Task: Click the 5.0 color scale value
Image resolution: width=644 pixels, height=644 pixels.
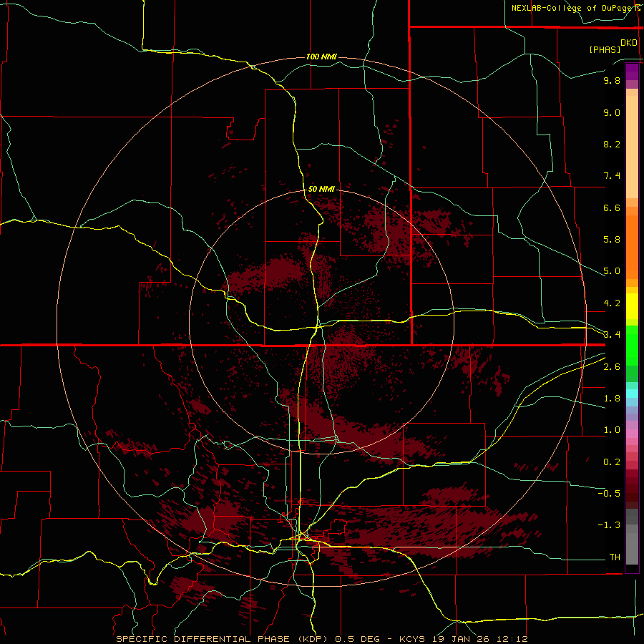Action: (x=612, y=271)
